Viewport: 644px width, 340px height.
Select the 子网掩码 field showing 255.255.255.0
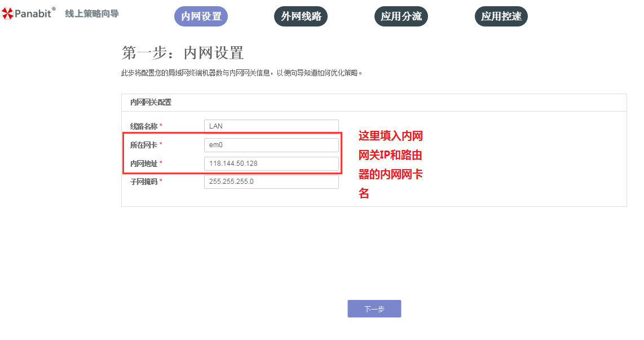[271, 182]
